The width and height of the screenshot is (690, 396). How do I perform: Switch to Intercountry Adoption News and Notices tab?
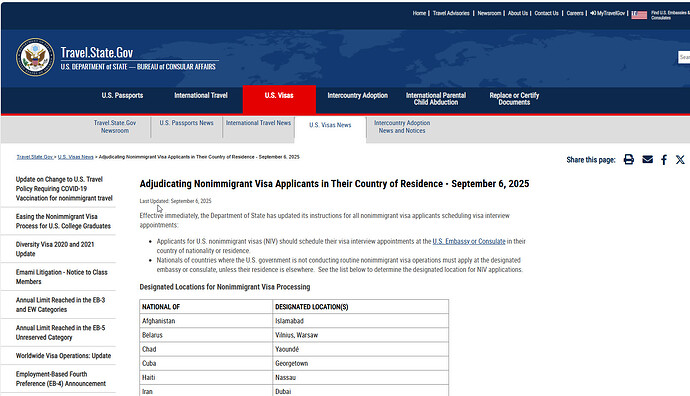[402, 127]
